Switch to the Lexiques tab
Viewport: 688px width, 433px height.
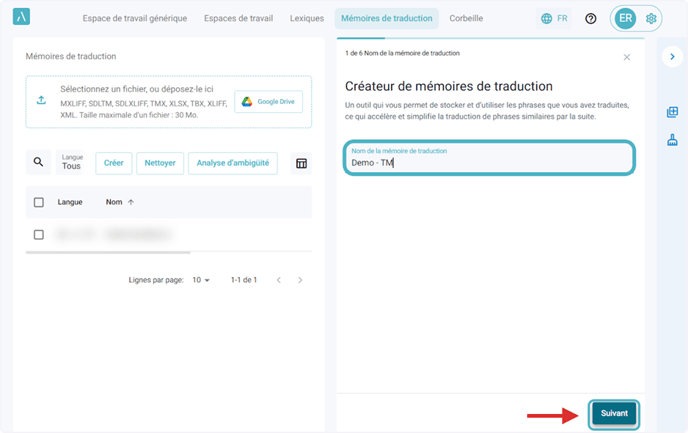tap(306, 19)
